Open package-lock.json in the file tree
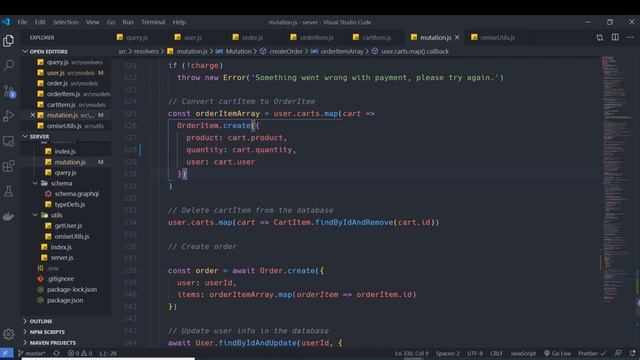 [x=72, y=289]
